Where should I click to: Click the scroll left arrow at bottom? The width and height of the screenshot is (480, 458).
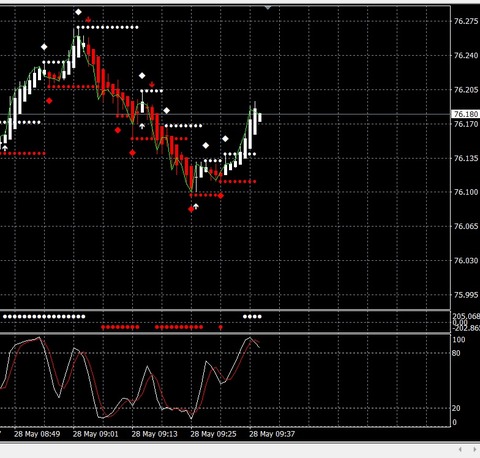point(460,450)
